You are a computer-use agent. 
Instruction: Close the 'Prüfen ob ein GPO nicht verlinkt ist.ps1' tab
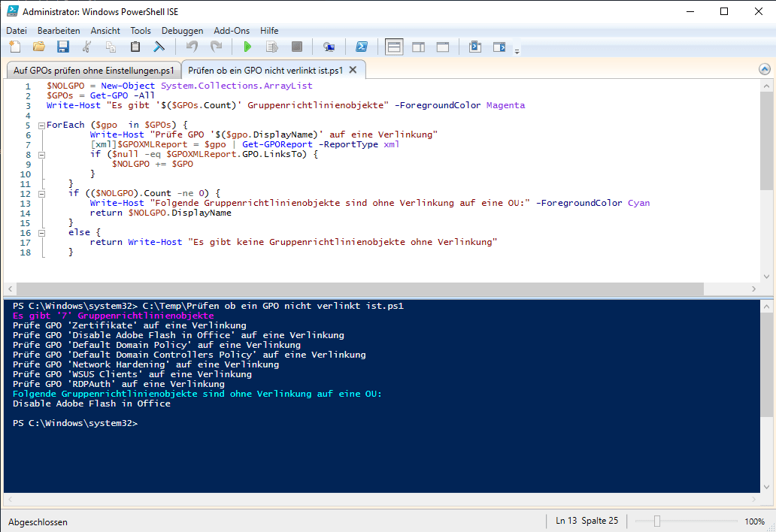(353, 70)
